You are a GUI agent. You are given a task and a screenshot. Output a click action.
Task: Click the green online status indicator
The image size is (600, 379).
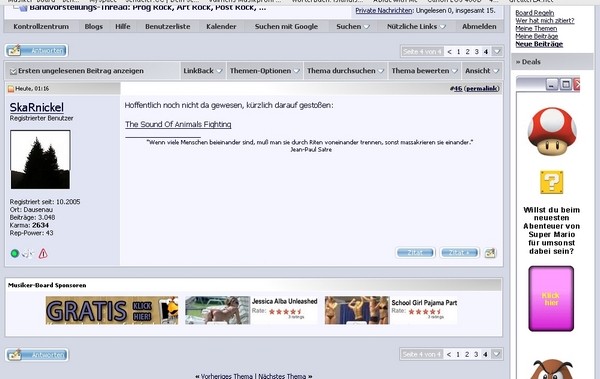(x=15, y=253)
